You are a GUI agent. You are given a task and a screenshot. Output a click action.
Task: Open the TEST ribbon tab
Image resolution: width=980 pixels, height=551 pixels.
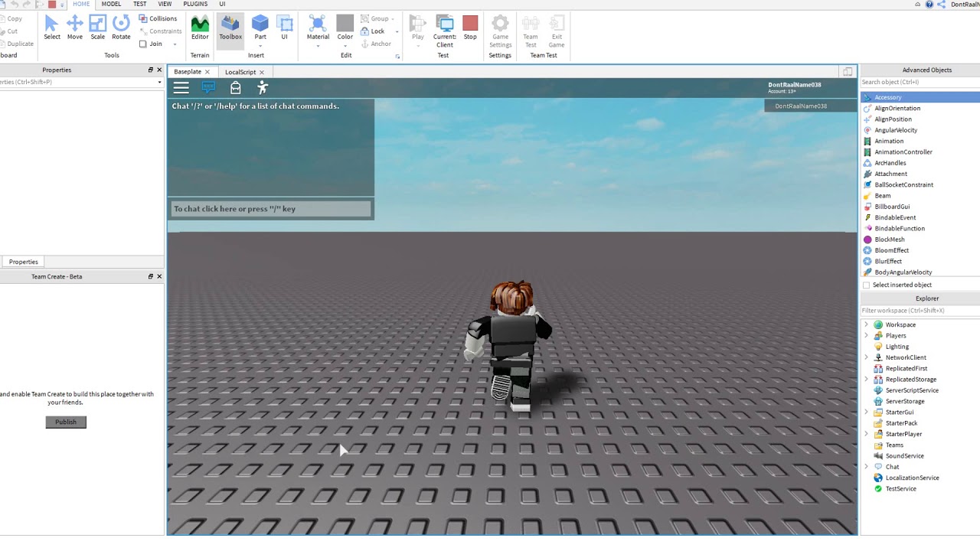point(140,4)
